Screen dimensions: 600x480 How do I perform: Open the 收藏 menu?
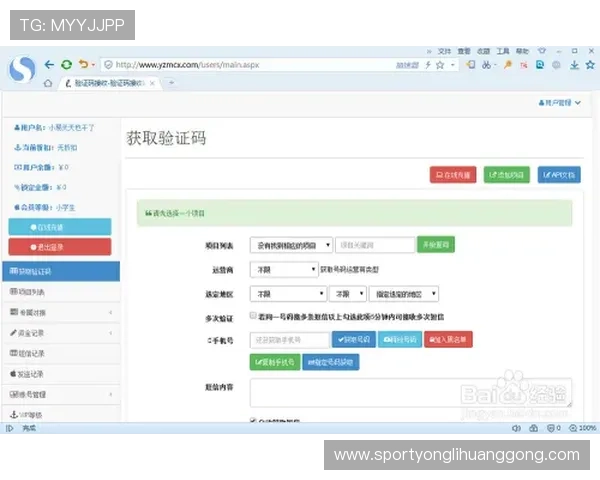(x=483, y=51)
